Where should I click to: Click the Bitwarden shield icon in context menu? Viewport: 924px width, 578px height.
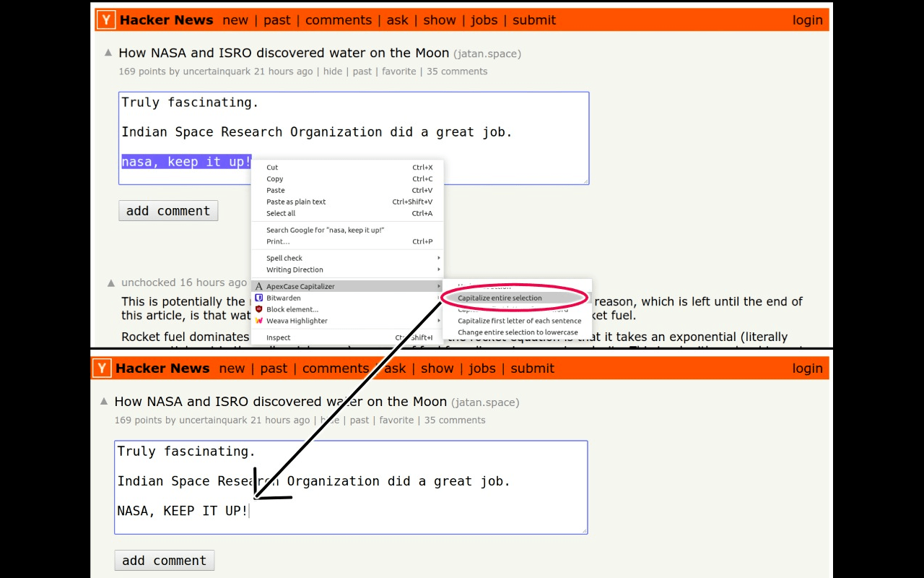pos(259,298)
